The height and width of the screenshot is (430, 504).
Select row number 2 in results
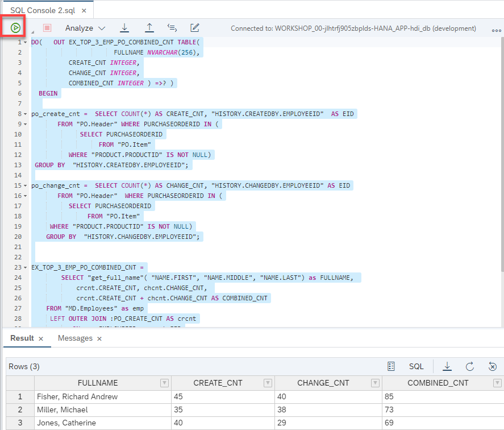(x=20, y=410)
